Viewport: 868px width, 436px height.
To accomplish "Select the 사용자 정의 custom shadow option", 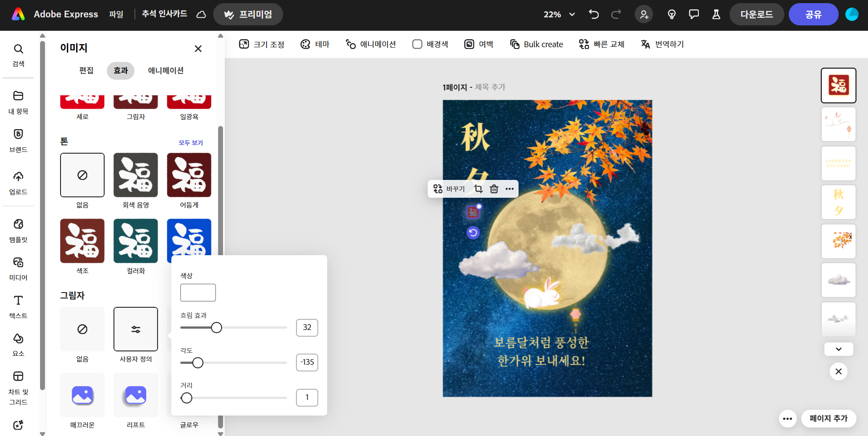I will (x=136, y=329).
